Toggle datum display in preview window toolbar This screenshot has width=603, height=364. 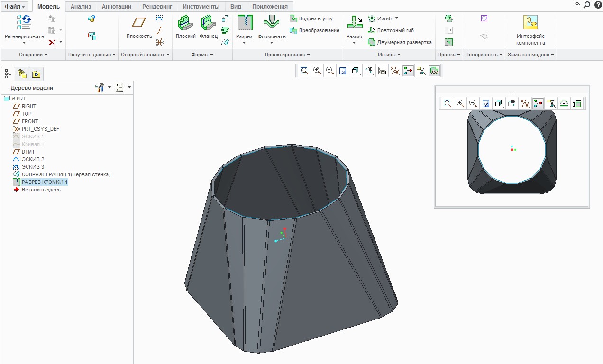[x=524, y=103]
